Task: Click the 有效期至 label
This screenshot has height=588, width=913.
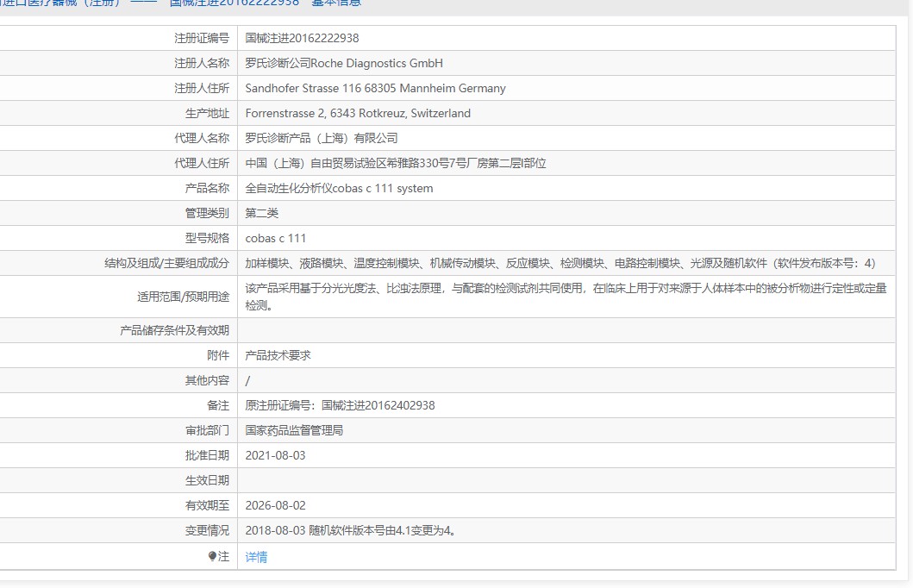Action: (x=207, y=505)
